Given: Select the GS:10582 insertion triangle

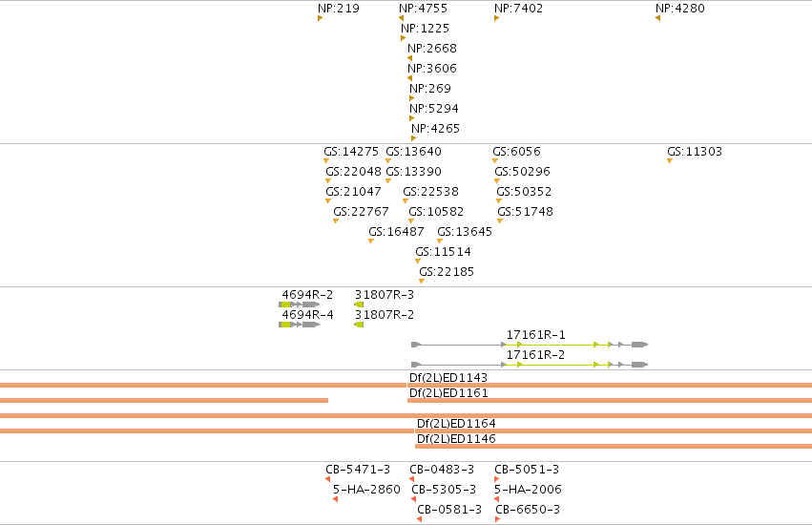Looking at the screenshot, I should [x=411, y=221].
